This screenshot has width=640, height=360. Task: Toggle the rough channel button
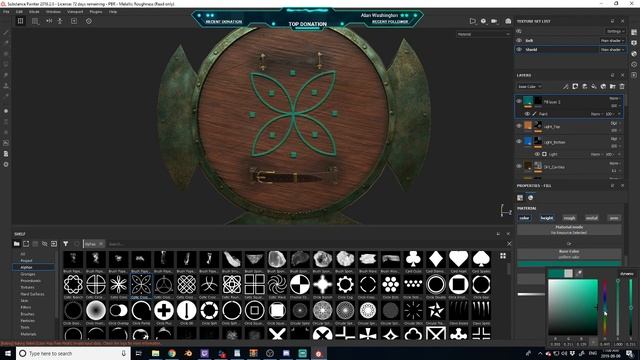coord(569,218)
